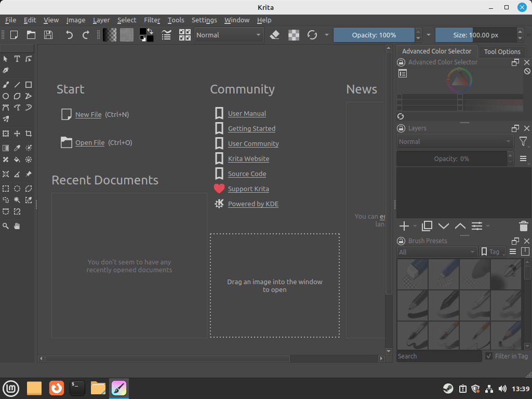
Task: Toggle the Filter in Tag checkbox
Action: pos(488,356)
